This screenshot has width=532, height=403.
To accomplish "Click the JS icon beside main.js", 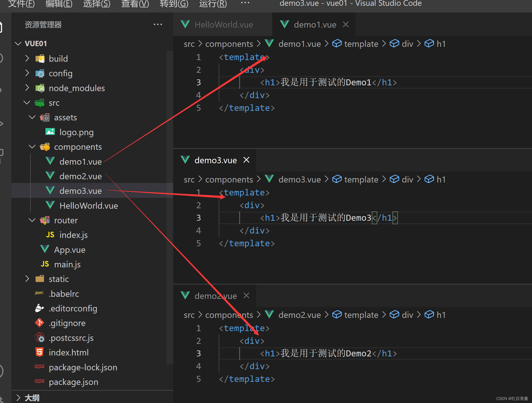I will [x=45, y=264].
